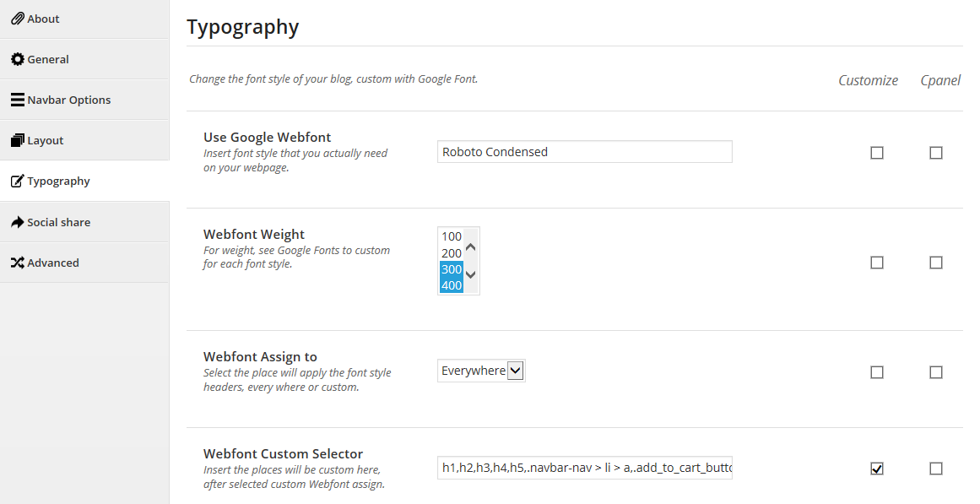Open the Everywhere assign-to dropdown
Screen dimensions: 980x504
click(x=481, y=371)
